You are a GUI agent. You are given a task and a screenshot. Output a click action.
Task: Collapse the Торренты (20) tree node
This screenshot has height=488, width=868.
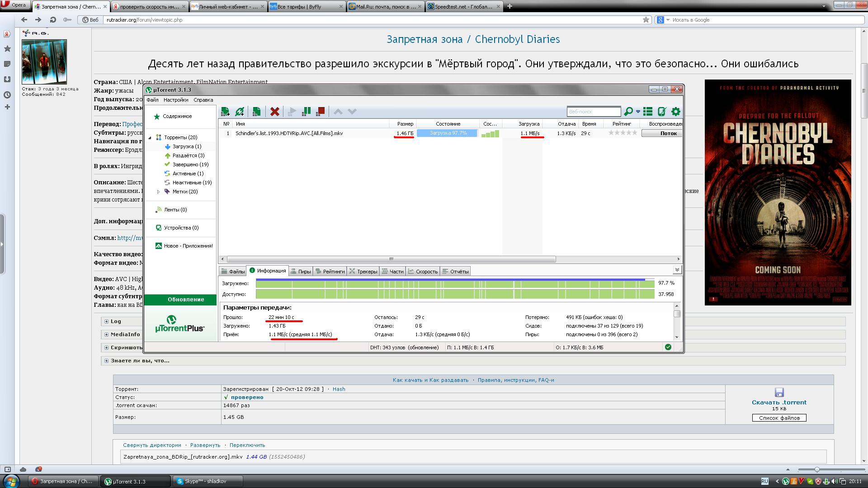(x=150, y=137)
